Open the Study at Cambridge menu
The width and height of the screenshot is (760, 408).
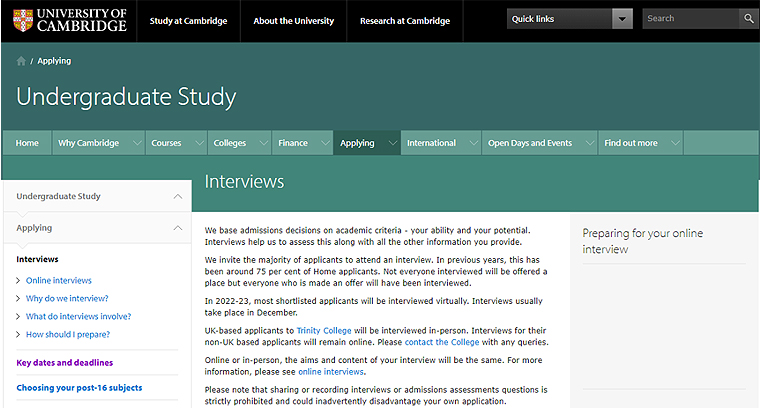tap(188, 21)
